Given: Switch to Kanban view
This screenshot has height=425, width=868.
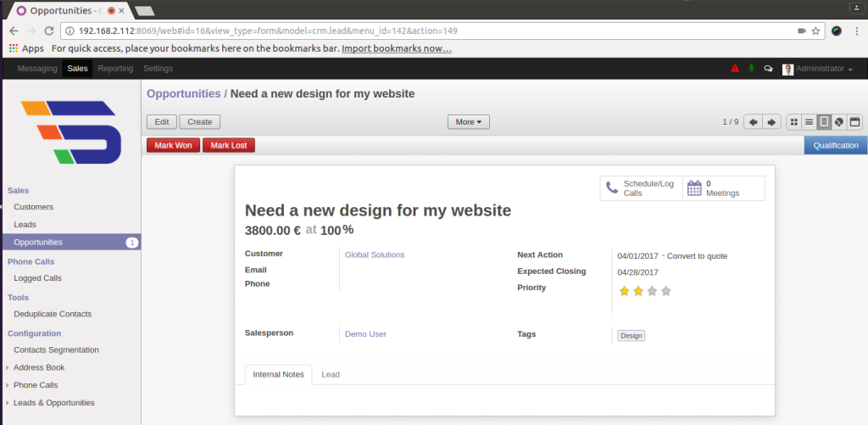Looking at the screenshot, I should pyautogui.click(x=794, y=122).
